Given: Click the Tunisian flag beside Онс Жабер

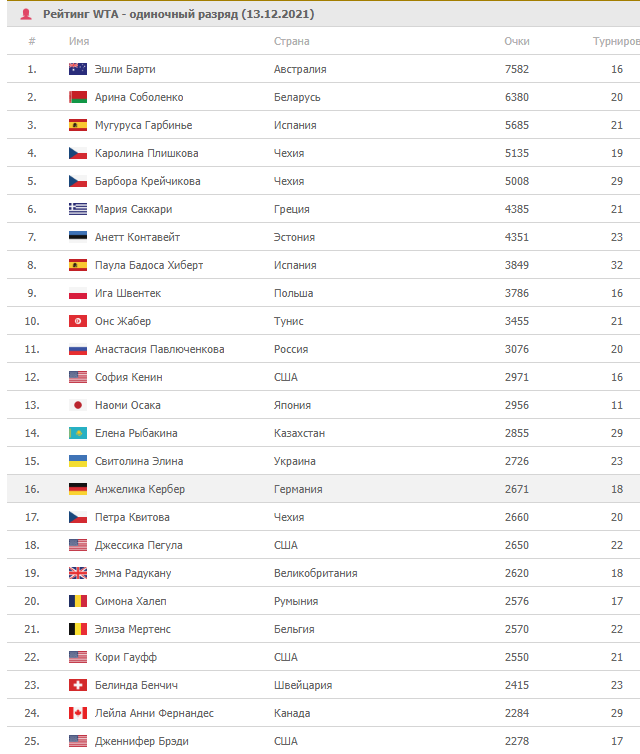Looking at the screenshot, I should point(78,321).
